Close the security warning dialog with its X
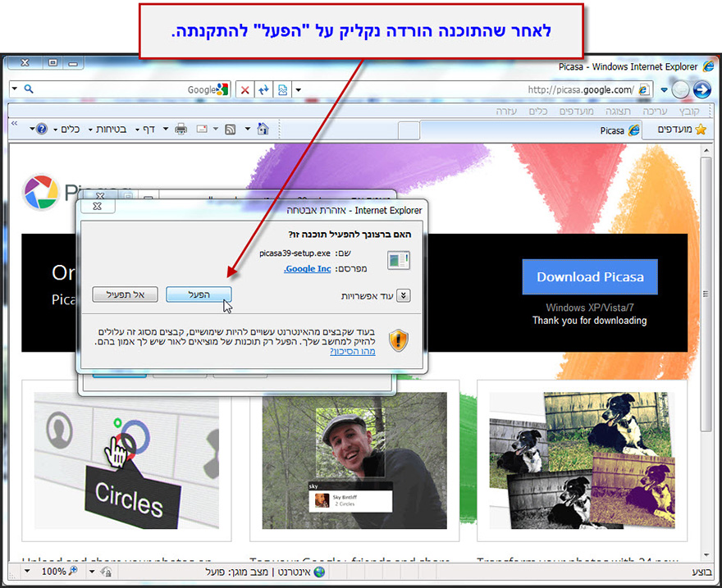The height and width of the screenshot is (588, 722). (x=97, y=206)
